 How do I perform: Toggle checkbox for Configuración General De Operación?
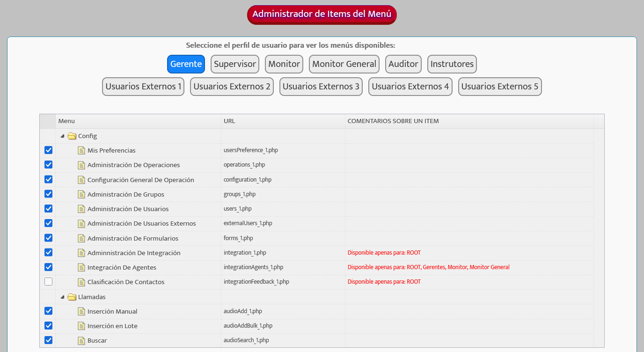click(x=48, y=179)
